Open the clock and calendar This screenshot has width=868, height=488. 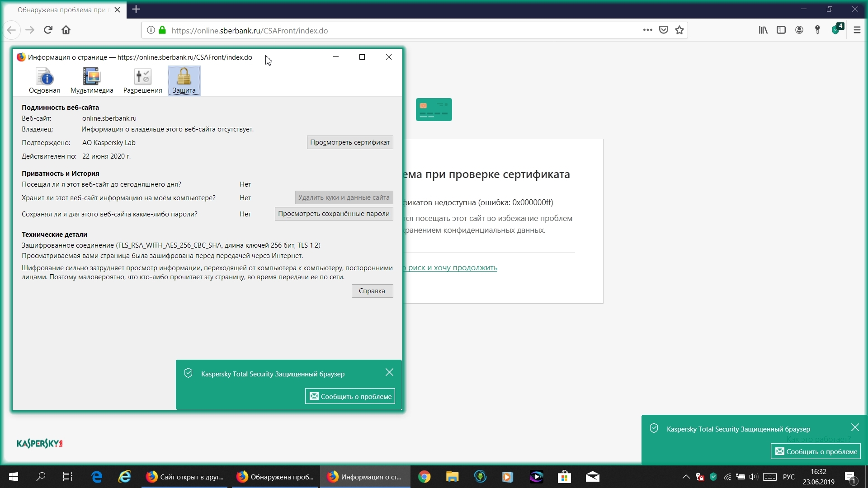click(x=818, y=477)
